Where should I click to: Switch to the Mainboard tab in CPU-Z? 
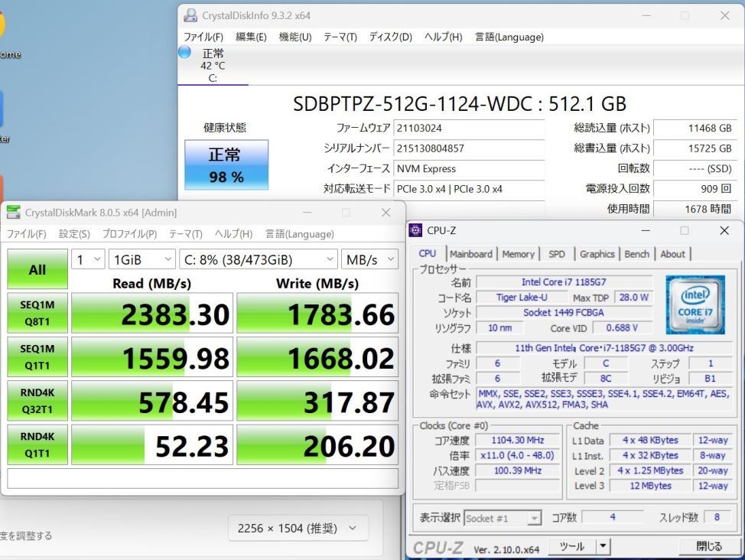(471, 254)
